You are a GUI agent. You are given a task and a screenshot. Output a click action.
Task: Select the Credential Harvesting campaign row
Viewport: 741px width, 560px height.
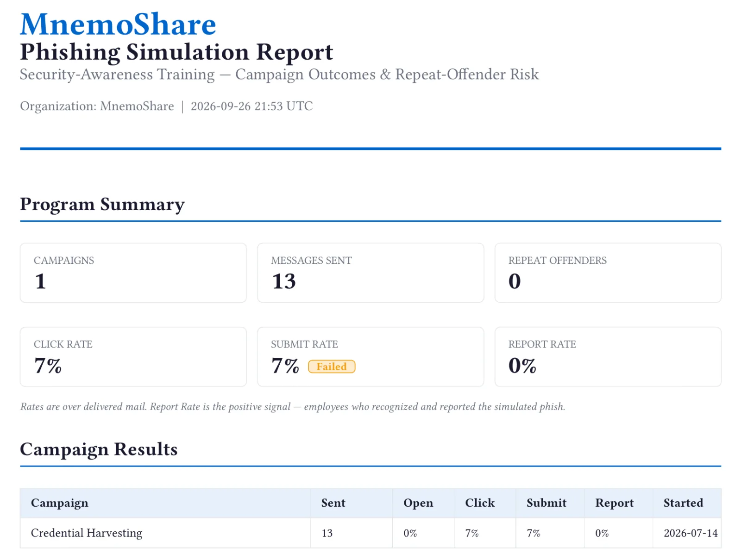[x=370, y=533]
